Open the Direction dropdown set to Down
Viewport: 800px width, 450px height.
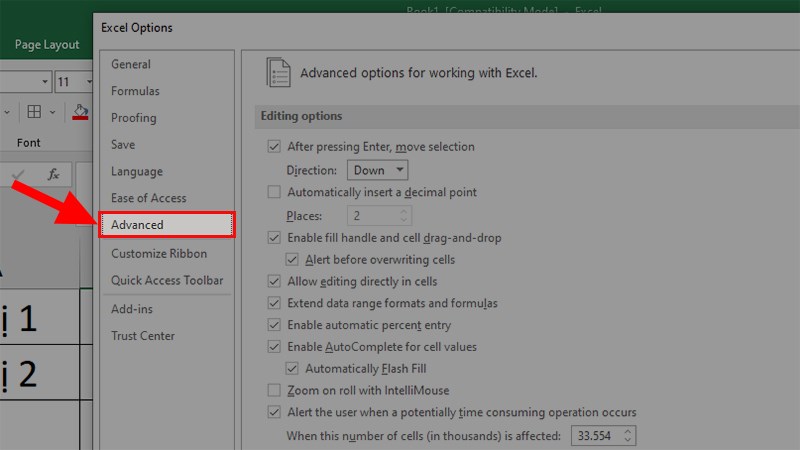click(377, 170)
